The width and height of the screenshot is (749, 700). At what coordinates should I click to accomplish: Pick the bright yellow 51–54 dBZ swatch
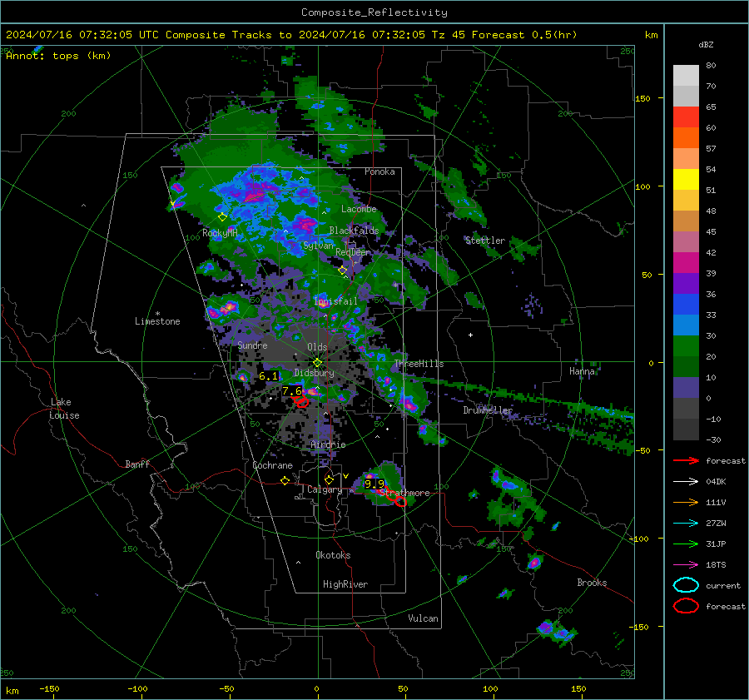click(x=686, y=180)
